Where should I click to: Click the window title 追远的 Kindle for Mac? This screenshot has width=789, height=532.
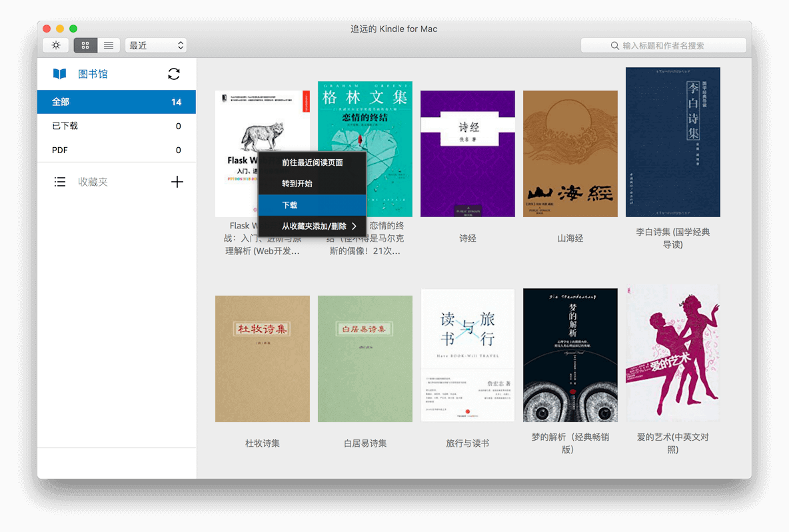pyautogui.click(x=394, y=29)
